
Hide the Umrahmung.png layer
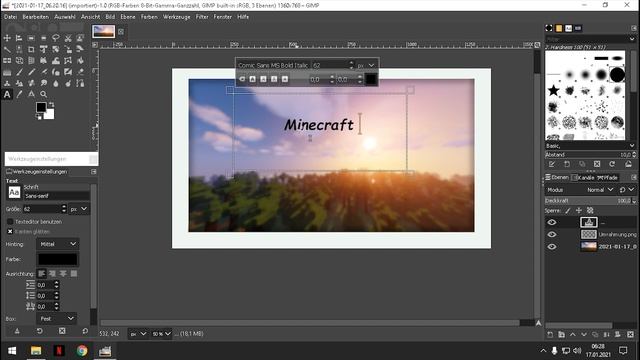[552, 234]
